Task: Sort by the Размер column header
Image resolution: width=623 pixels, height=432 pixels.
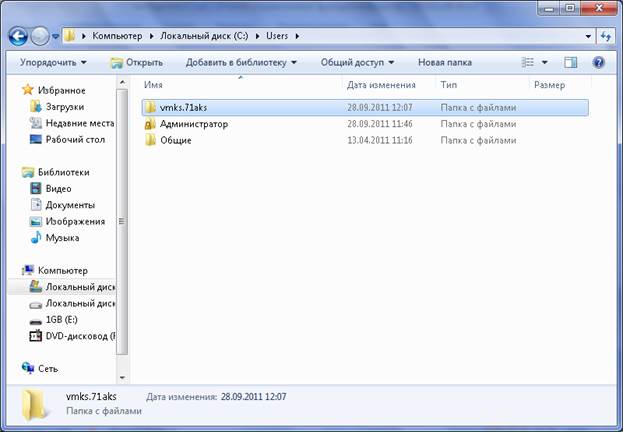Action: [549, 85]
